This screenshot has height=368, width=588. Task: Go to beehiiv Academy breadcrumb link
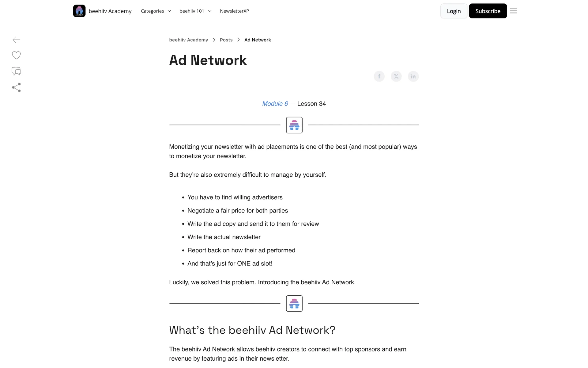point(188,40)
